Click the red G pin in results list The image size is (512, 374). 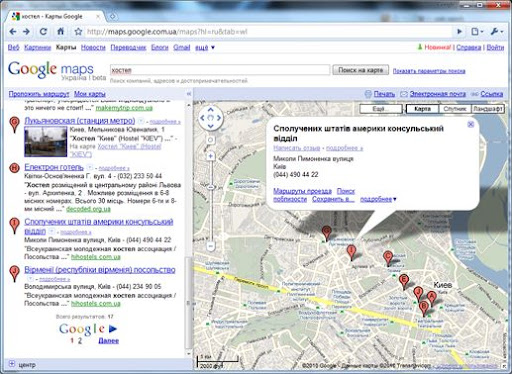click(x=14, y=124)
